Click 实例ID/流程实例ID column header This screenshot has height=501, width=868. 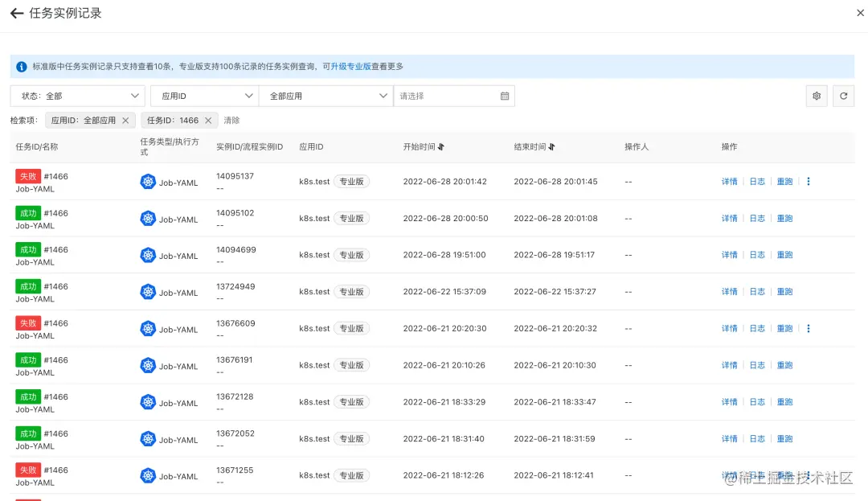click(x=250, y=146)
